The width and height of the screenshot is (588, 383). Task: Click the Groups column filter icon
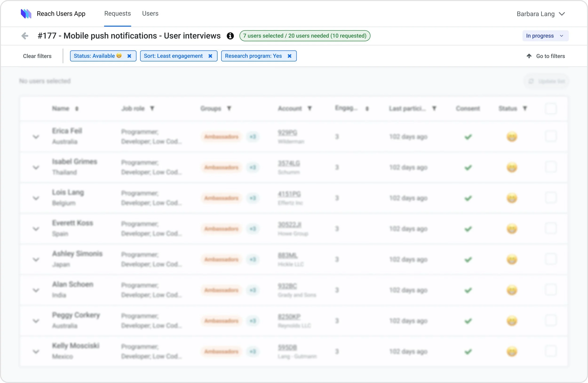pos(229,108)
